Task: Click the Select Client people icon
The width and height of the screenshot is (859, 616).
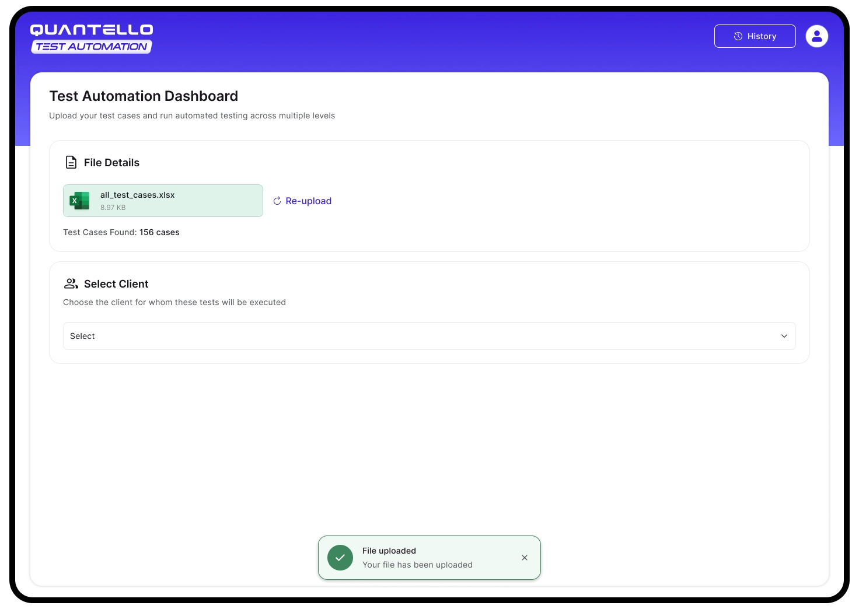Action: (x=71, y=283)
